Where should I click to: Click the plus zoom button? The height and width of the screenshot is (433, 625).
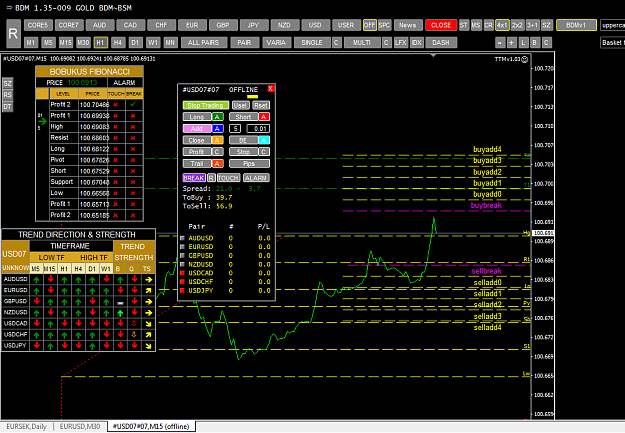point(512,42)
